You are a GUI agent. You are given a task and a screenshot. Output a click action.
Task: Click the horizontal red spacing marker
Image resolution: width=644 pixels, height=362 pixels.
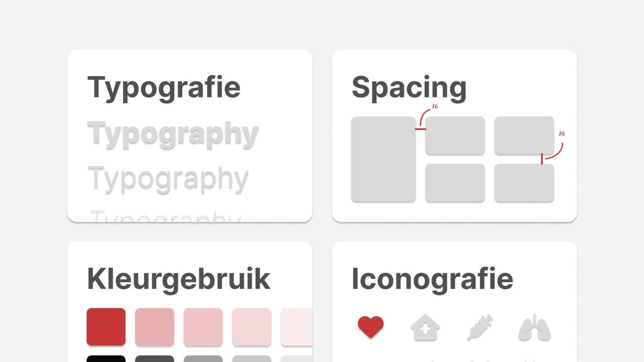click(x=420, y=129)
